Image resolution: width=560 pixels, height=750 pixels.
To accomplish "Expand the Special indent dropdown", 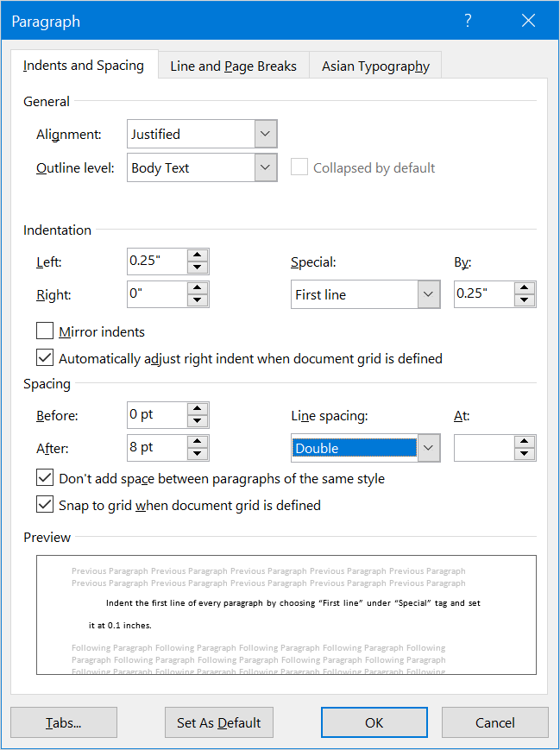I will click(429, 294).
